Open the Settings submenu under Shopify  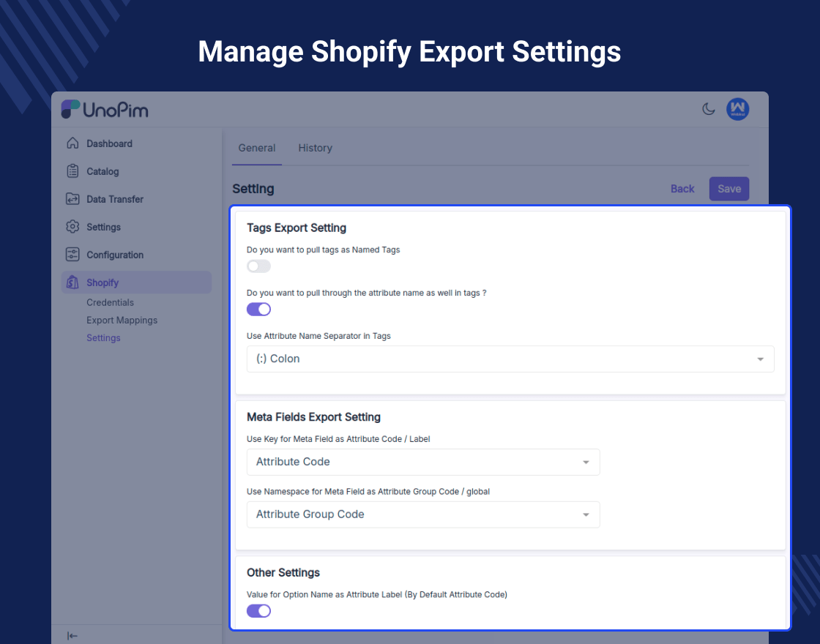pos(103,337)
